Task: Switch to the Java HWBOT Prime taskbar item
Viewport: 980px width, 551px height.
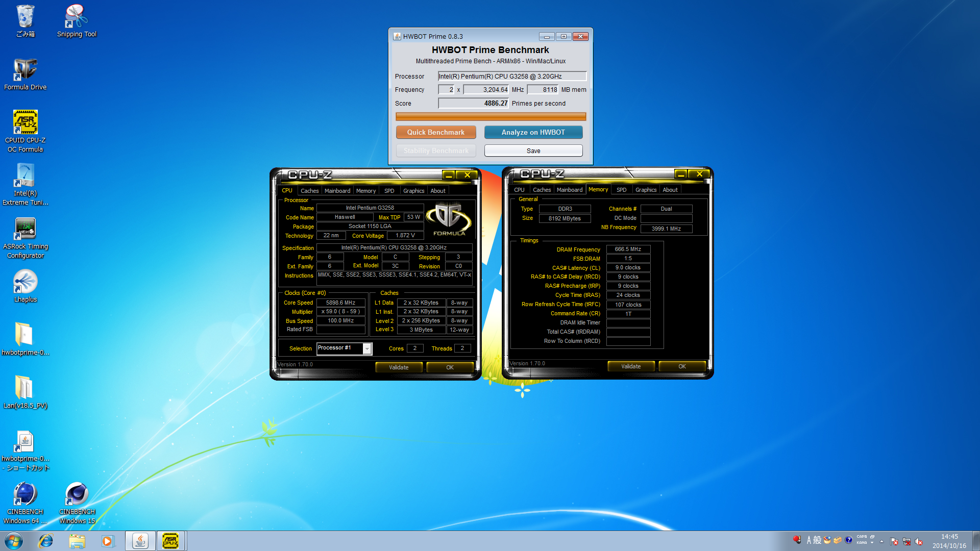Action: [140, 541]
